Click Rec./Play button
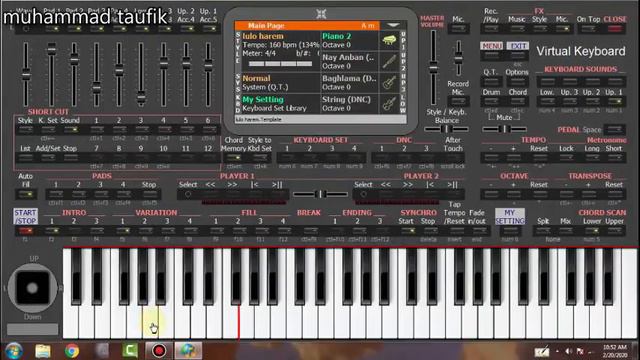 click(491, 29)
